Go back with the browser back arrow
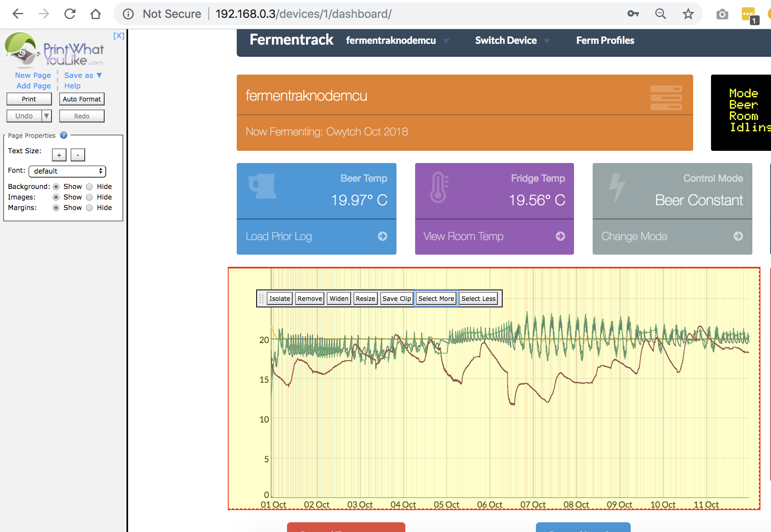771x532 pixels. point(18,14)
